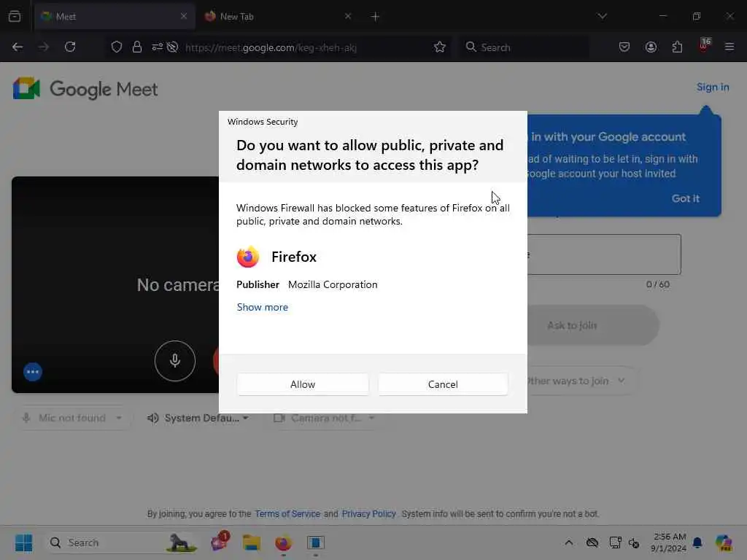Screen dimensions: 747x560
Task: Expand Other ways to join
Action: [x=581, y=381]
